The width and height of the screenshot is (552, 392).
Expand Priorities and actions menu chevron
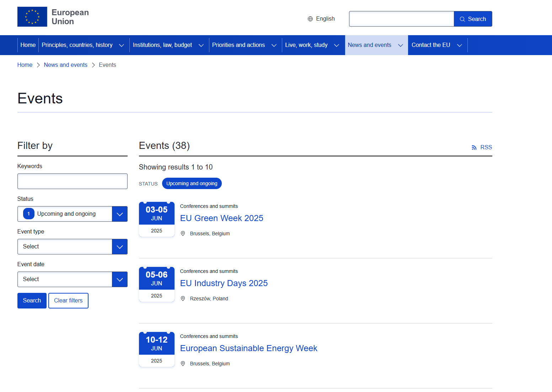[274, 45]
